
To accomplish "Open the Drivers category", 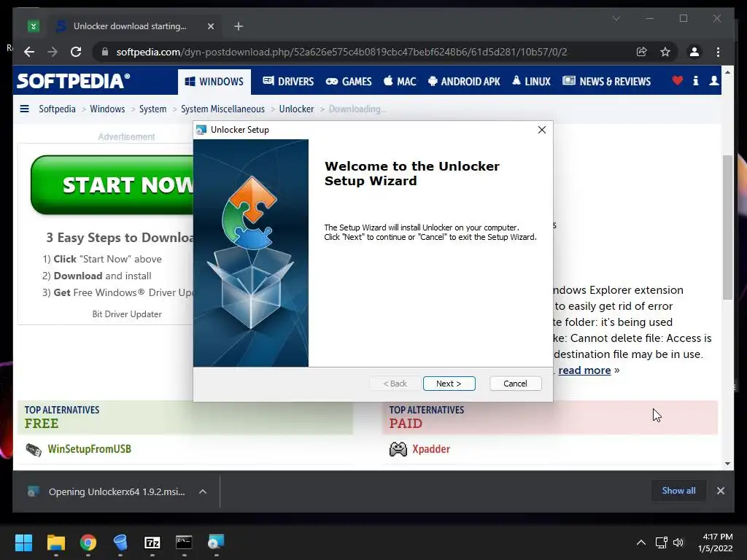I will click(288, 82).
